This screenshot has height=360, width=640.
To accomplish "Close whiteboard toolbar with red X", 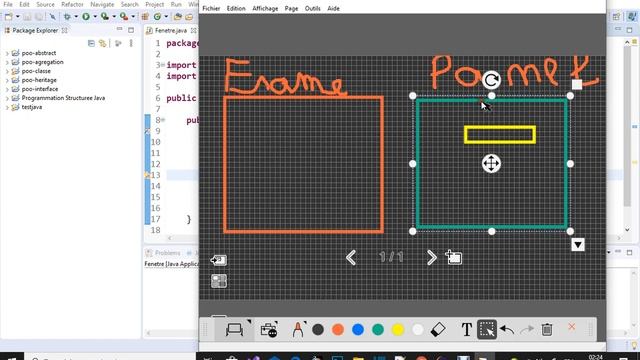I will click(x=571, y=327).
